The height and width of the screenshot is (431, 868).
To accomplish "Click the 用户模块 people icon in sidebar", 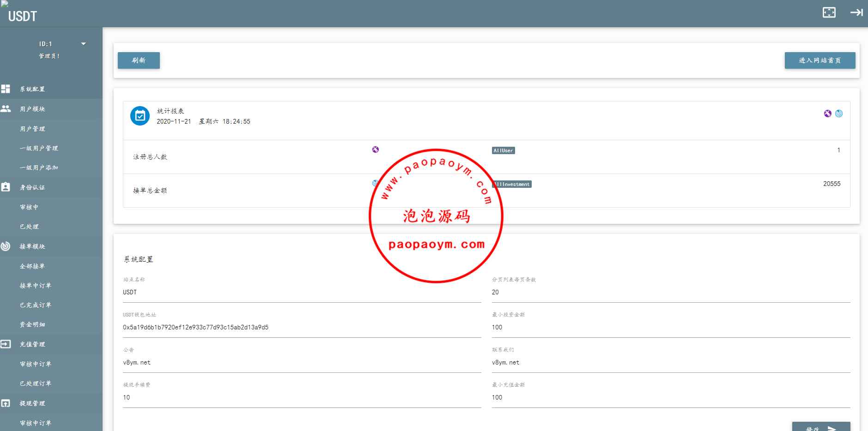I will pyautogui.click(x=6, y=108).
